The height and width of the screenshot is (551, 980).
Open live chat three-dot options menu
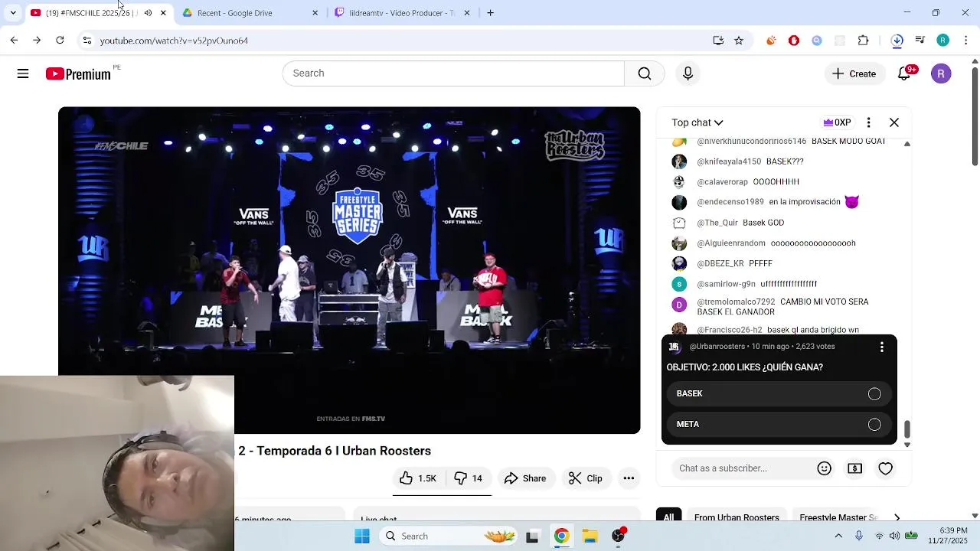point(868,122)
